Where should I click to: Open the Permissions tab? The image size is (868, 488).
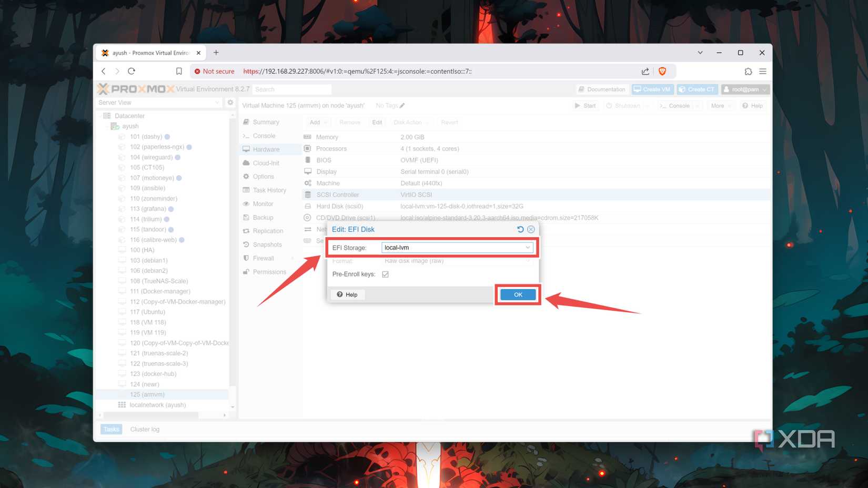click(x=269, y=272)
